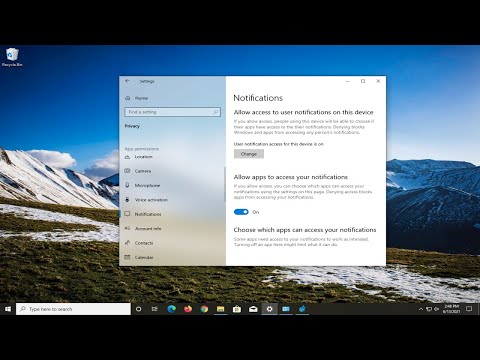Click the Privacy section label in the sidebar
Screen dimensions: 480x360
point(132,126)
